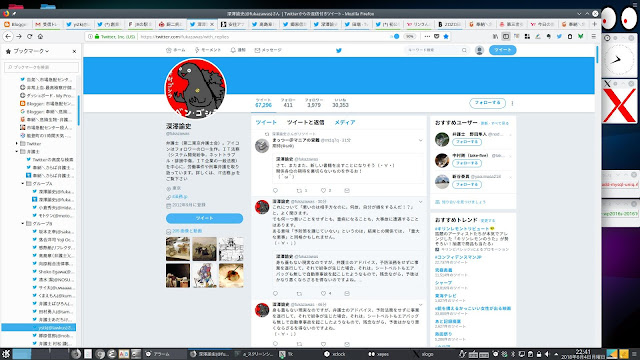Switch to the メディア tab
This screenshot has width=640, height=360.
tap(345, 122)
